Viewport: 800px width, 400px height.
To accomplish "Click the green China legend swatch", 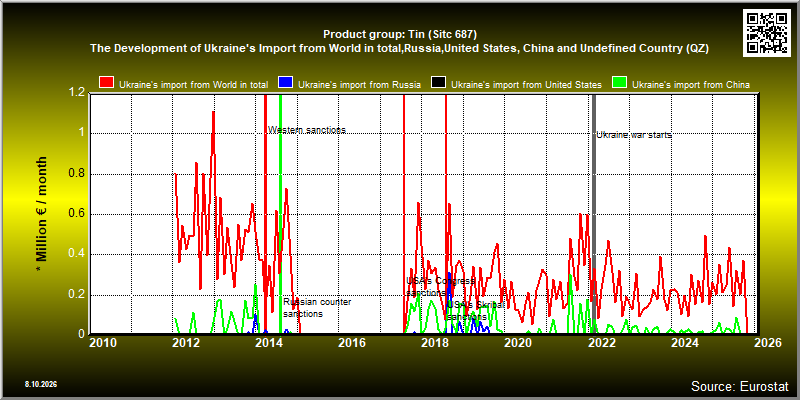I will click(619, 84).
